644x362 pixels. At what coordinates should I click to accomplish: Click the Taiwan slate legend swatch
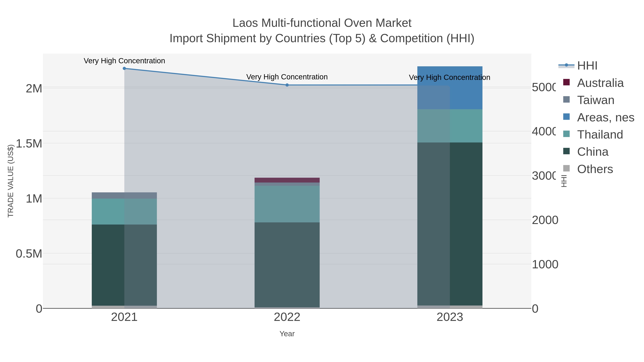[566, 99]
